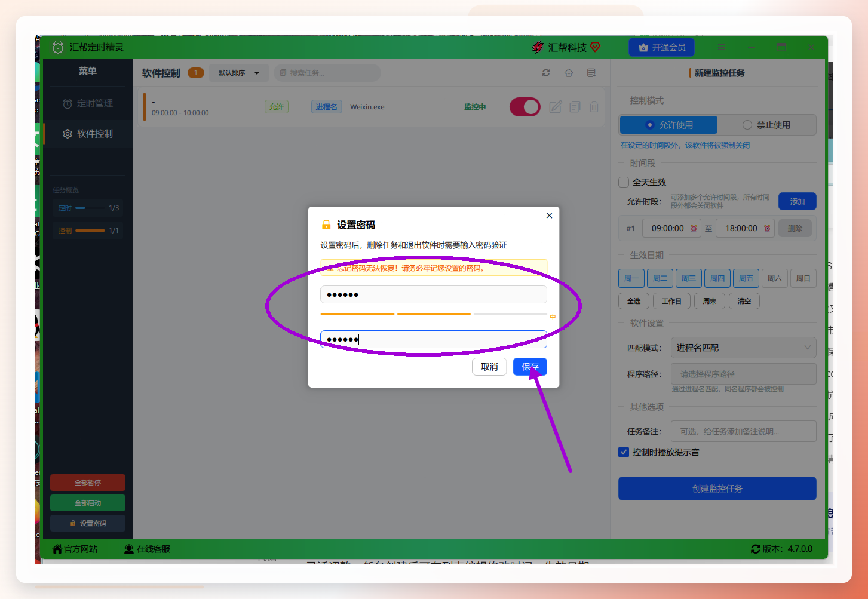Click the refresh task list icon
868x599 pixels.
pyautogui.click(x=546, y=73)
